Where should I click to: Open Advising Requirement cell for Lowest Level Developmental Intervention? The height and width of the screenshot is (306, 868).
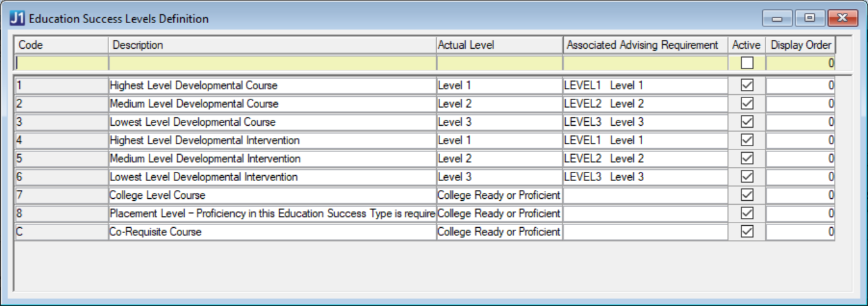tap(645, 177)
